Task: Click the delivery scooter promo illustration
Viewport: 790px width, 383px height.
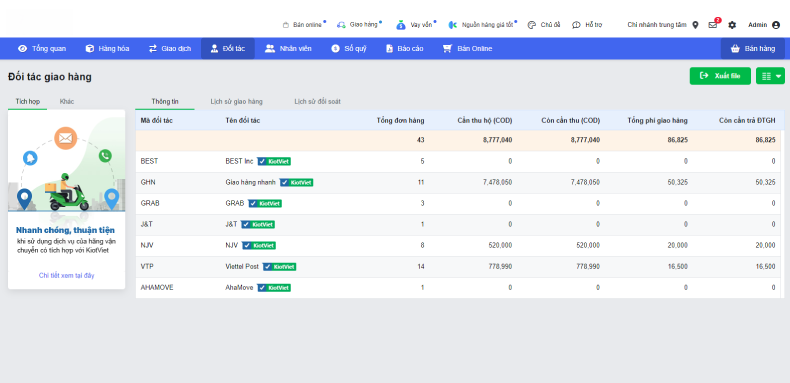Action: [67, 168]
